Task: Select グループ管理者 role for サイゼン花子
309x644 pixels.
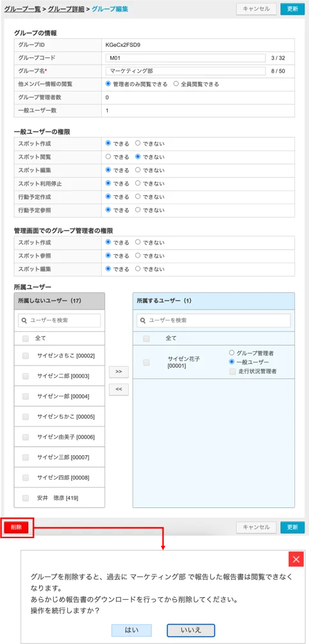Action: 232,352
